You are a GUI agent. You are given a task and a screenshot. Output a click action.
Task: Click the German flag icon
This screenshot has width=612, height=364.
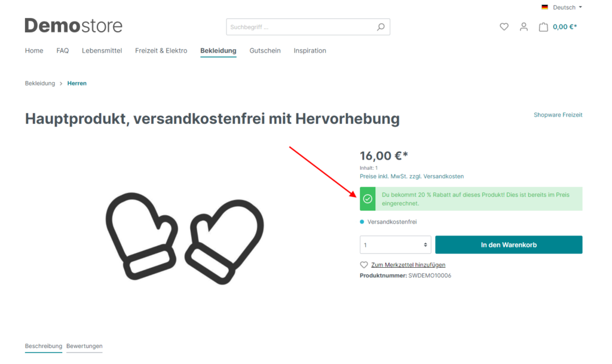tap(544, 7)
